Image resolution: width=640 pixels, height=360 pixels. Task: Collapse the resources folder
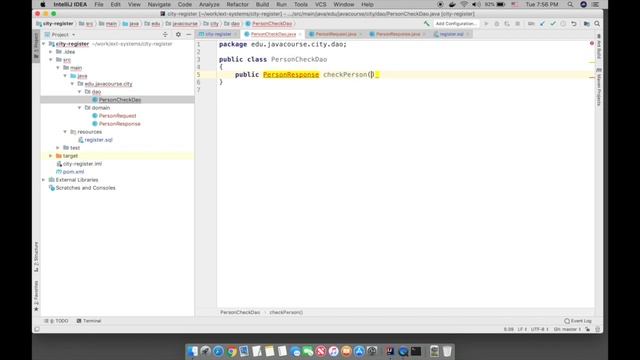pyautogui.click(x=65, y=132)
